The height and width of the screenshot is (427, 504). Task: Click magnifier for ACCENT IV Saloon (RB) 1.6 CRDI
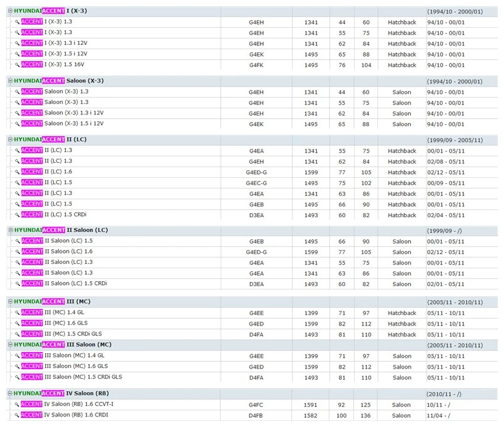coord(17,415)
